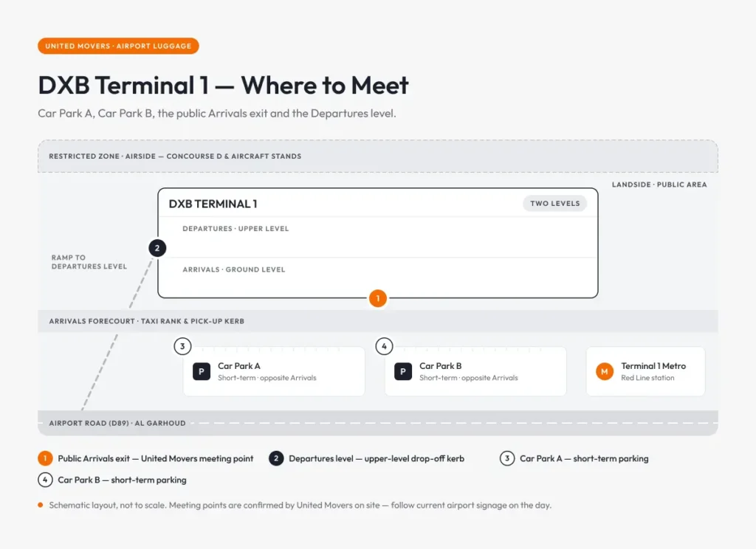Click the Arrivals Ground Level row

pos(378,277)
